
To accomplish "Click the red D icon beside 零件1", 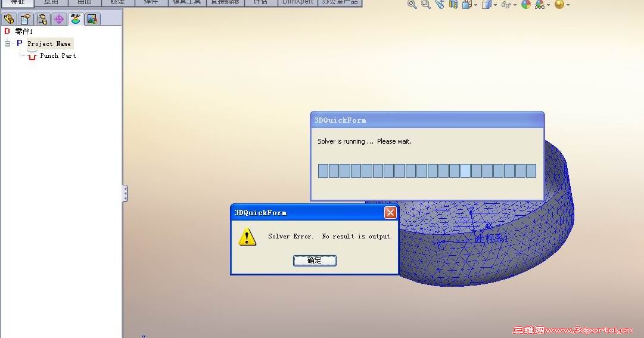I will coord(7,31).
